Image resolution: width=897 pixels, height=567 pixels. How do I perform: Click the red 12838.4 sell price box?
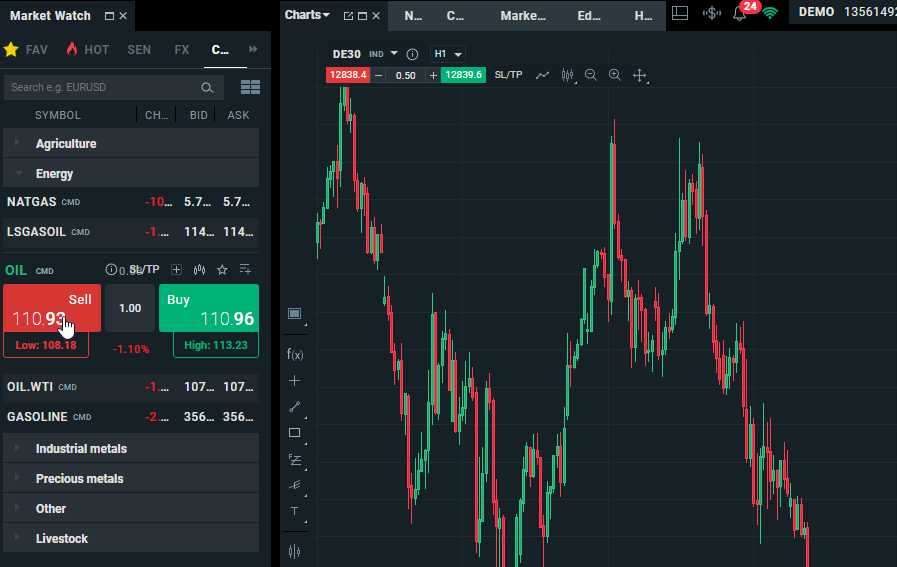click(x=348, y=75)
